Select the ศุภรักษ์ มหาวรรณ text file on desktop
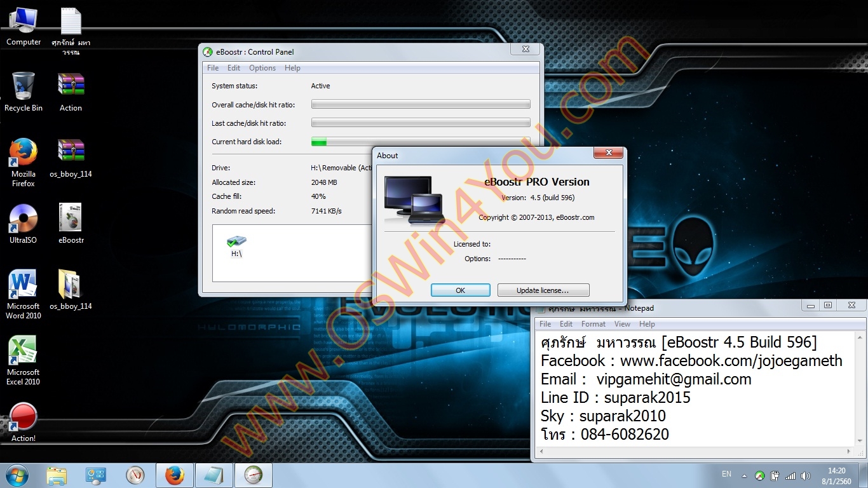This screenshot has height=488, width=868. click(x=71, y=30)
